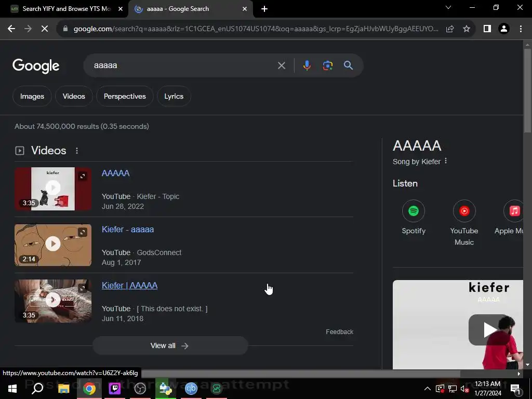The height and width of the screenshot is (399, 532).
Task: Start voice search with microphone
Action: 307,65
